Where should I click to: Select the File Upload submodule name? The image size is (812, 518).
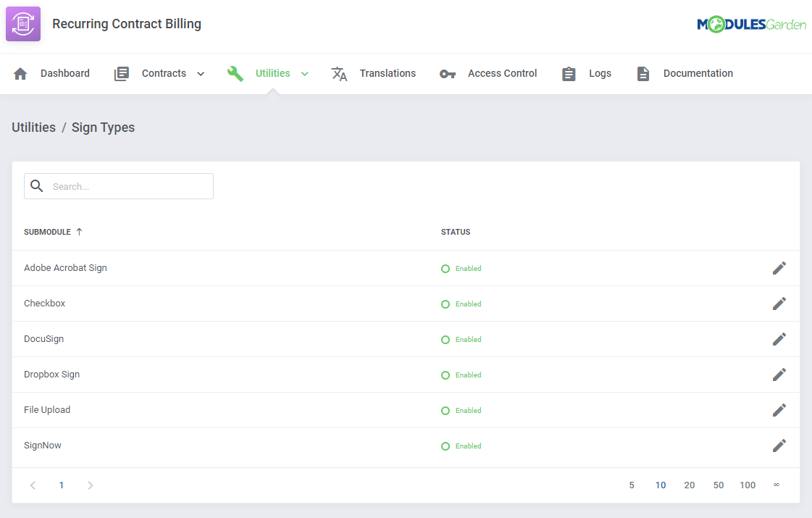pos(47,410)
